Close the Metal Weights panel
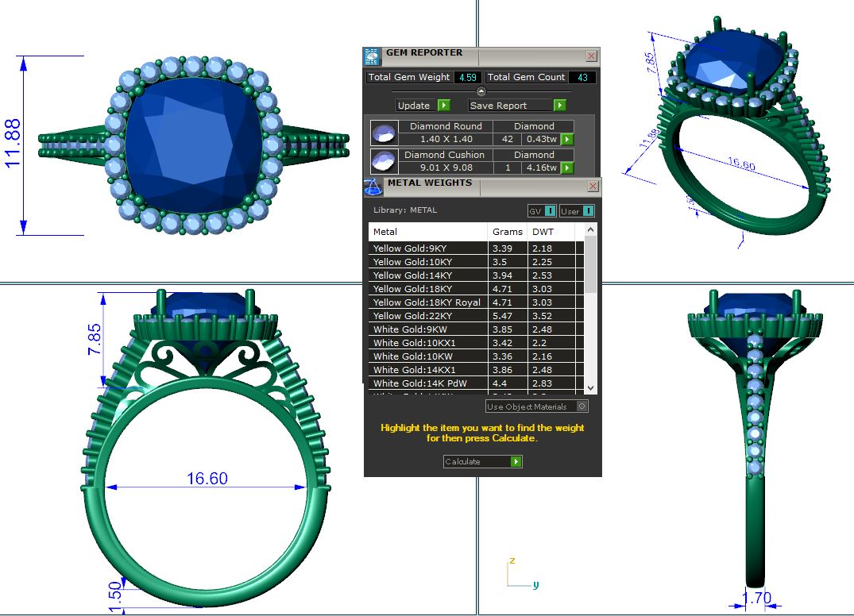Viewport: 854px width, 616px height. click(x=592, y=187)
